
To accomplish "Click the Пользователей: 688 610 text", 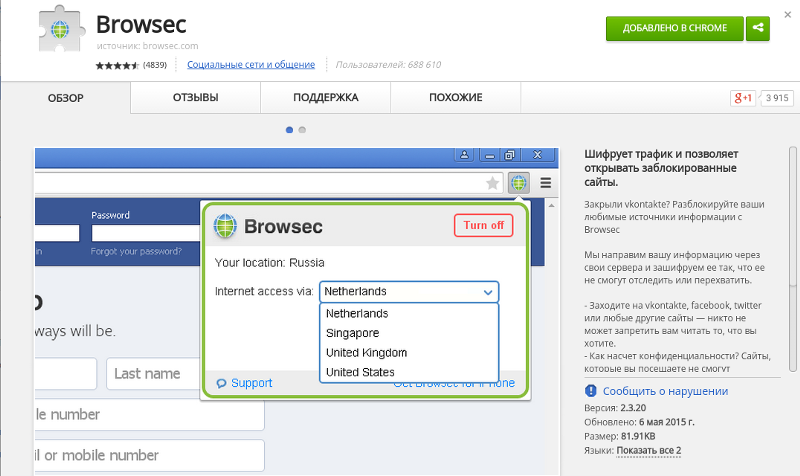I will [x=388, y=65].
